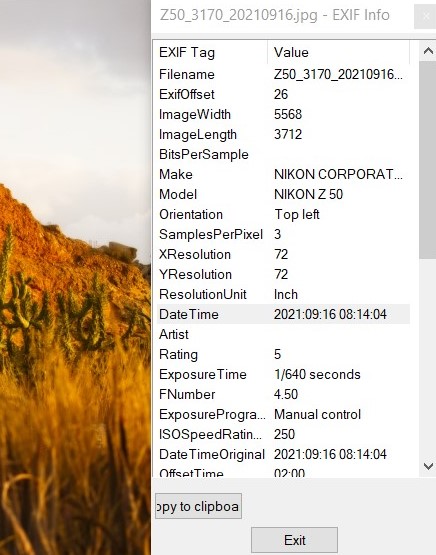Select the ImageWidth 5568 row
436x555 pixels.
tap(283, 114)
